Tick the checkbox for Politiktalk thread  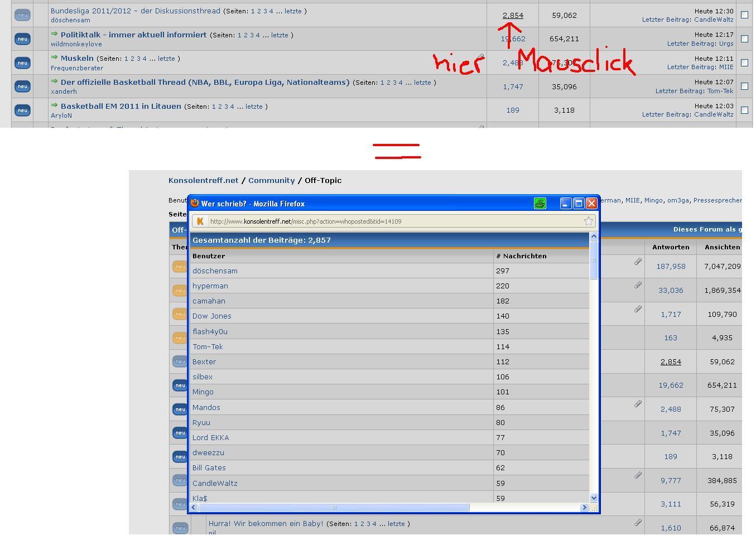(x=744, y=38)
